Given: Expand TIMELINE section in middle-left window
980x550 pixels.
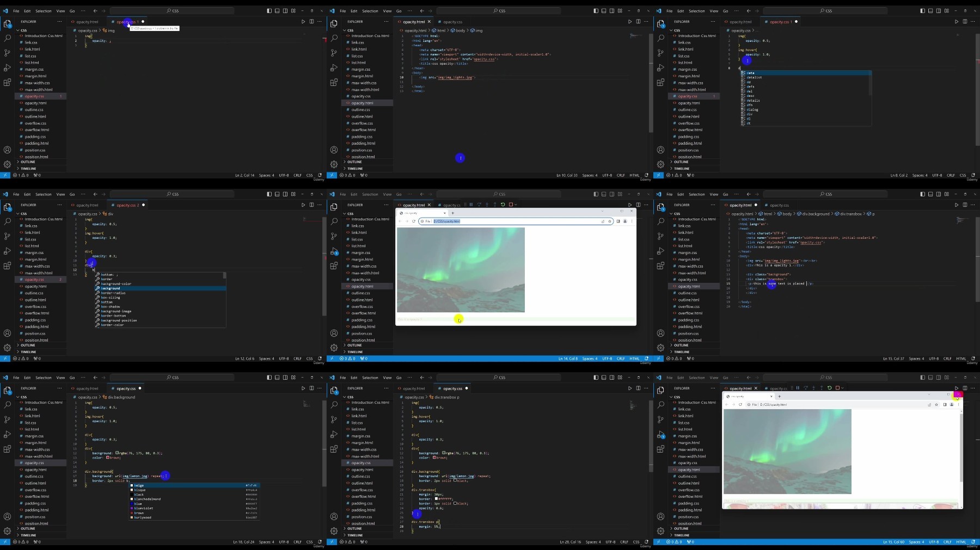Looking at the screenshot, I should click(41, 352).
